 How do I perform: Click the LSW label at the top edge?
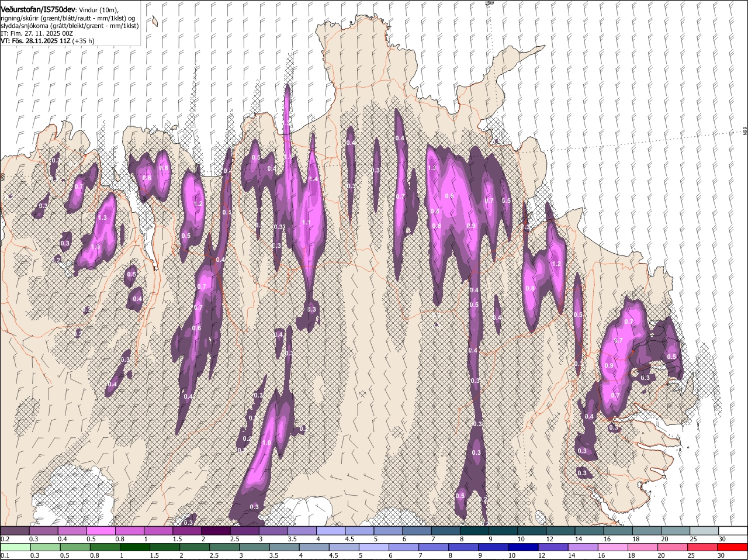[490, 3]
